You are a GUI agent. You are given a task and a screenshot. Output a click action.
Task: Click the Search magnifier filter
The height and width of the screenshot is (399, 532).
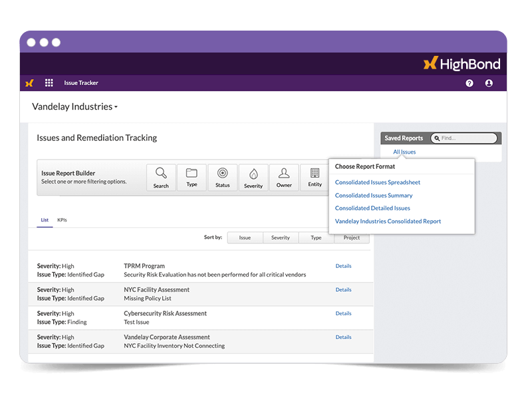161,178
